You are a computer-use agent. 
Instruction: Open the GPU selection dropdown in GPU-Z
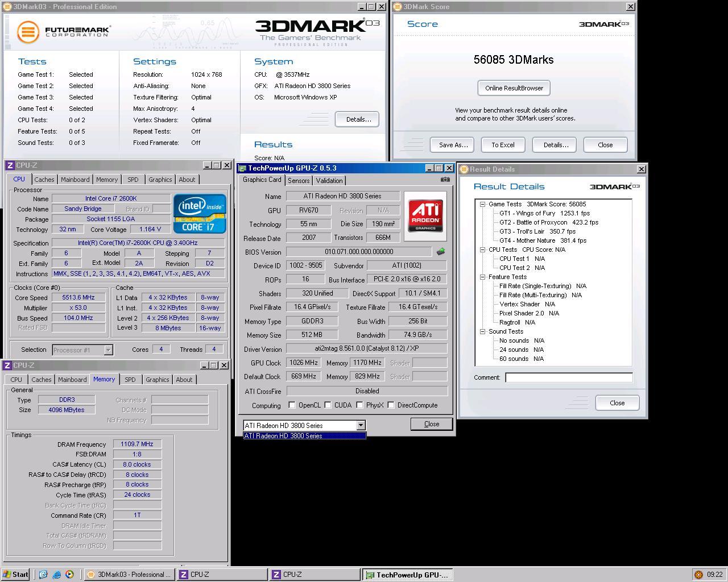(x=361, y=425)
